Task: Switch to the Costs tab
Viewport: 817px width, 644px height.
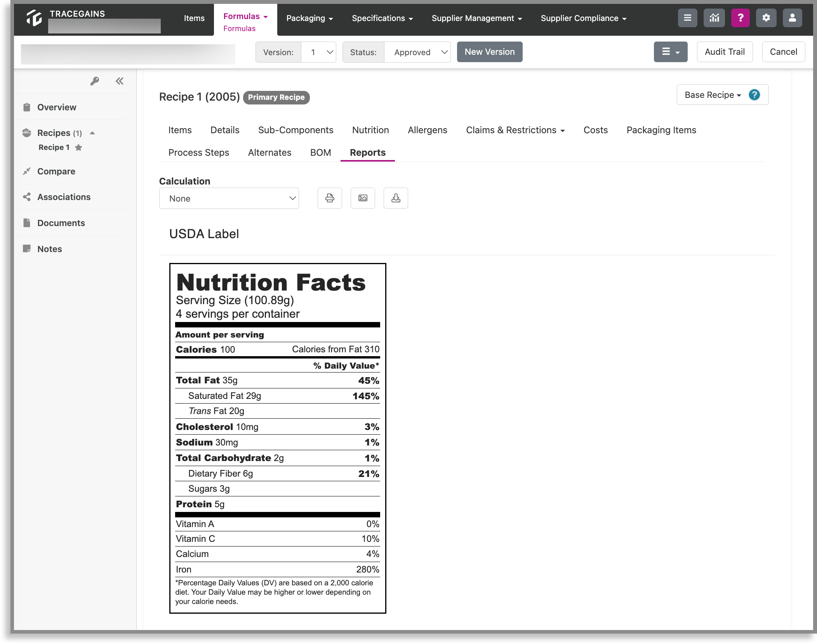Action: 595,130
